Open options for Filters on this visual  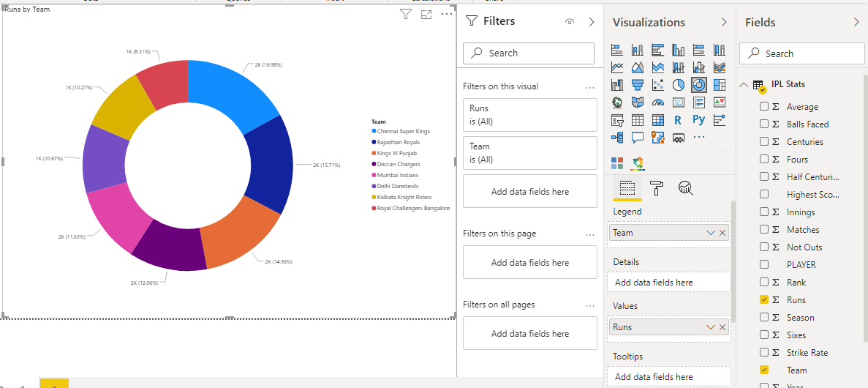click(x=589, y=87)
